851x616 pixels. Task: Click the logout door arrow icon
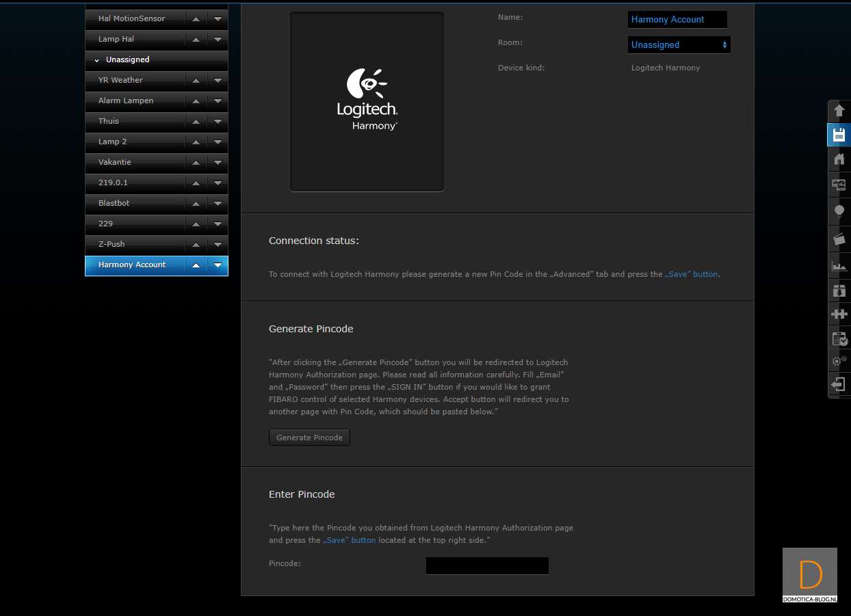[x=839, y=384]
